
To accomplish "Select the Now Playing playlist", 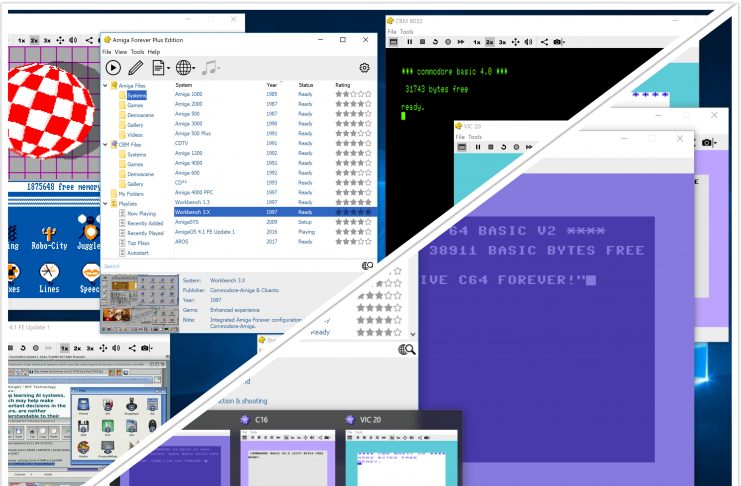I will [141, 214].
